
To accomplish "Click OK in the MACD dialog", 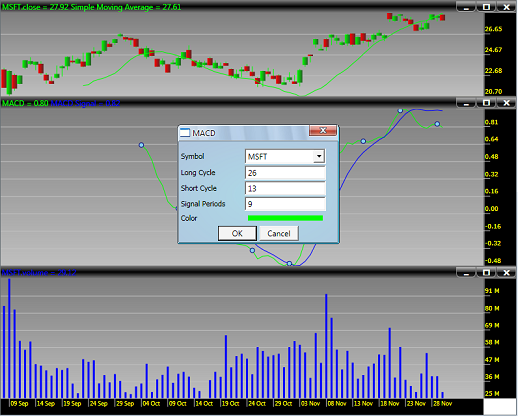I will [x=237, y=233].
